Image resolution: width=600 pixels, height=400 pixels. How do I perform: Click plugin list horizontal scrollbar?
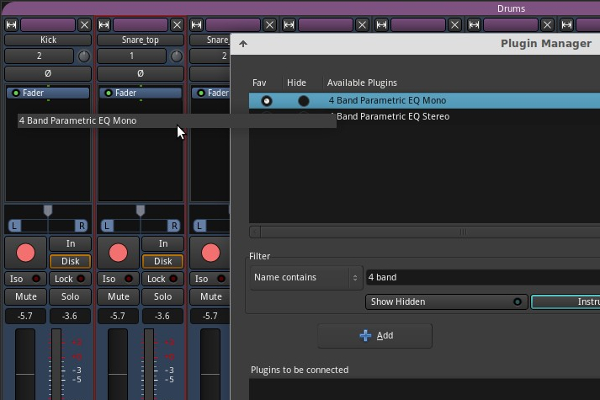[x=424, y=232]
